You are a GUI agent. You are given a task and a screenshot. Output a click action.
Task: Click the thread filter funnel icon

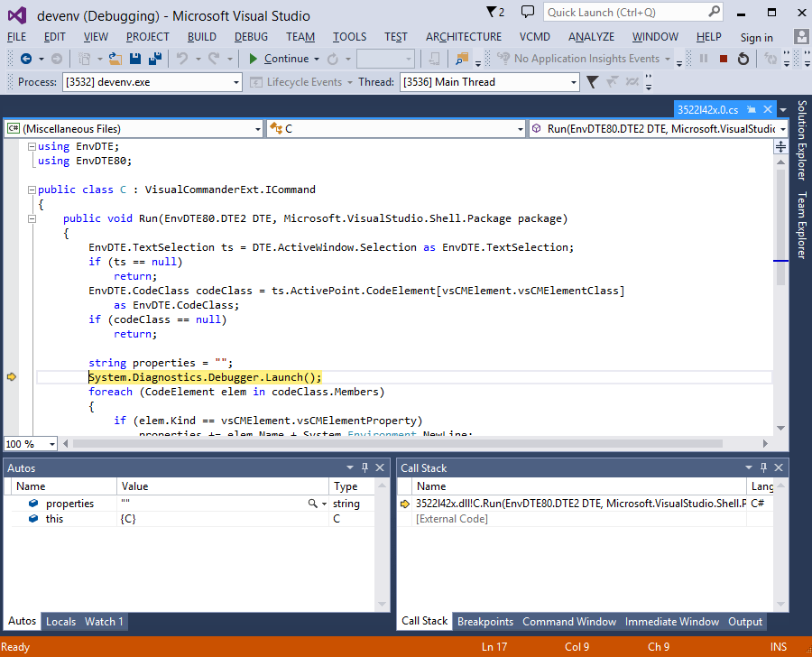(592, 81)
